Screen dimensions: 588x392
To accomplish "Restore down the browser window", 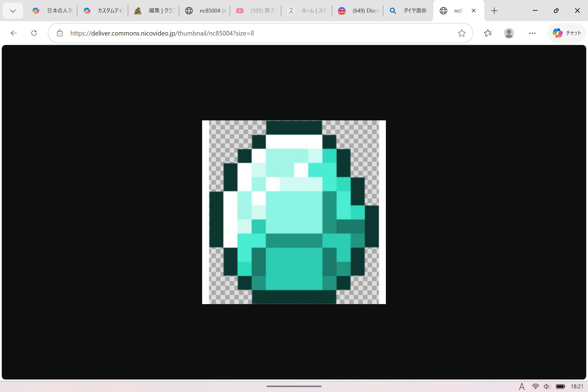I will pos(556,11).
